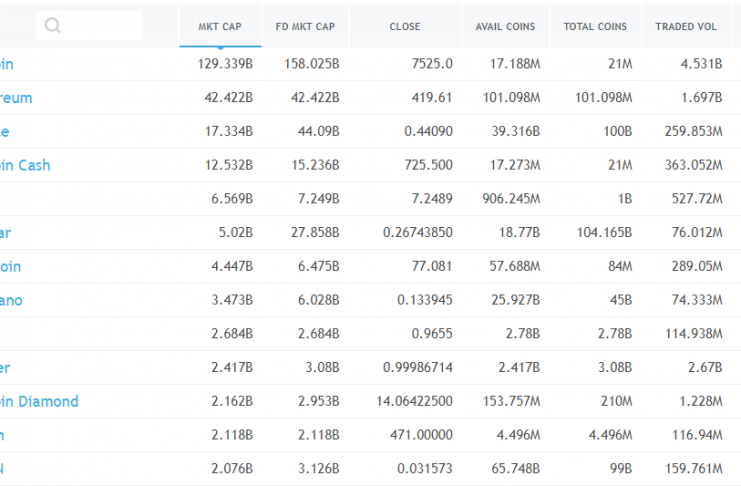Select available coins value 153.757M

(x=512, y=401)
